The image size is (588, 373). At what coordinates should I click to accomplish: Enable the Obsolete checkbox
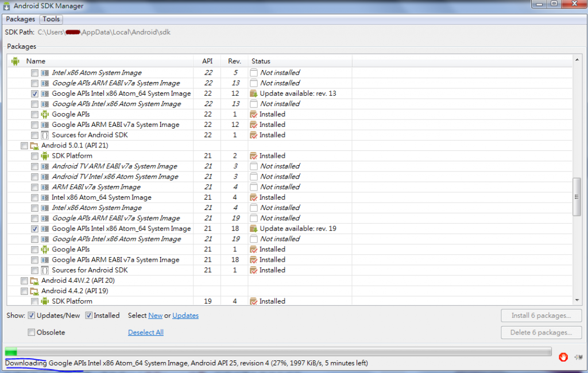coord(32,332)
